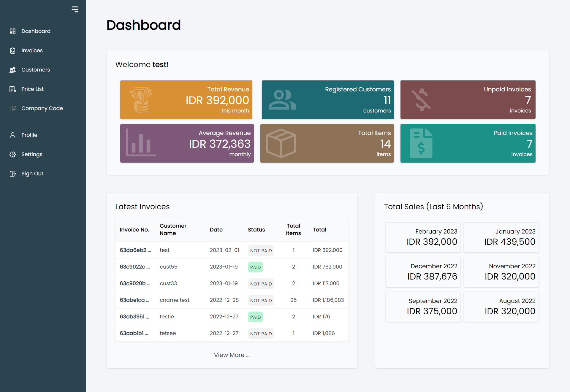Click the IDR 117,000 total cell
570x392 pixels.
point(326,283)
